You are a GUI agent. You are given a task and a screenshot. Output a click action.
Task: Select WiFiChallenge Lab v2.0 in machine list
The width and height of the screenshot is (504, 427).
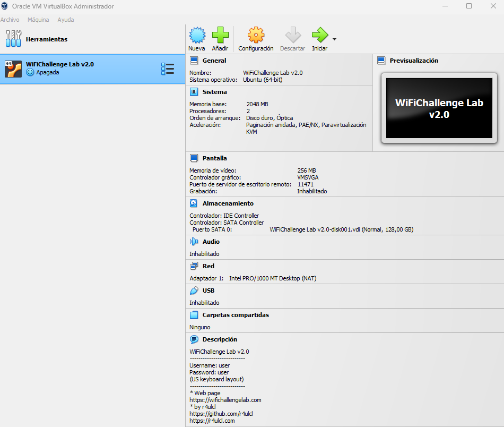pos(92,69)
